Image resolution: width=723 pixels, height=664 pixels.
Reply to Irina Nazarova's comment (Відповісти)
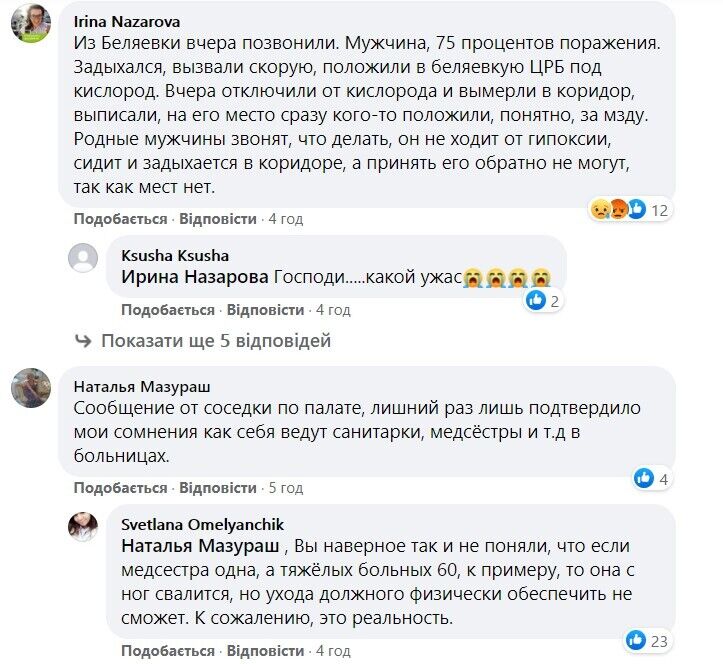pyautogui.click(x=219, y=218)
